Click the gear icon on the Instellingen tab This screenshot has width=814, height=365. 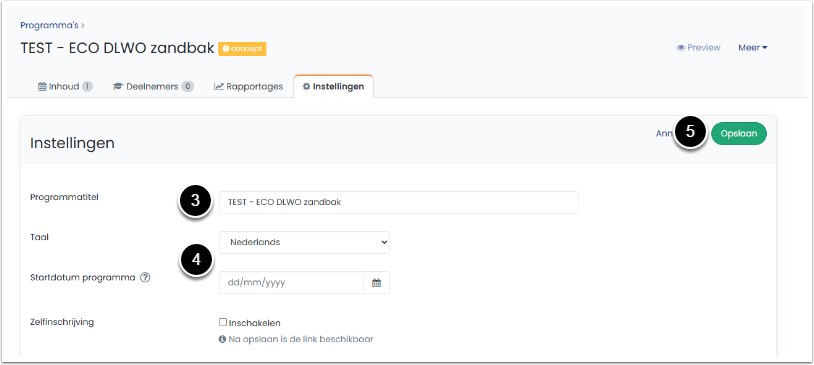306,87
